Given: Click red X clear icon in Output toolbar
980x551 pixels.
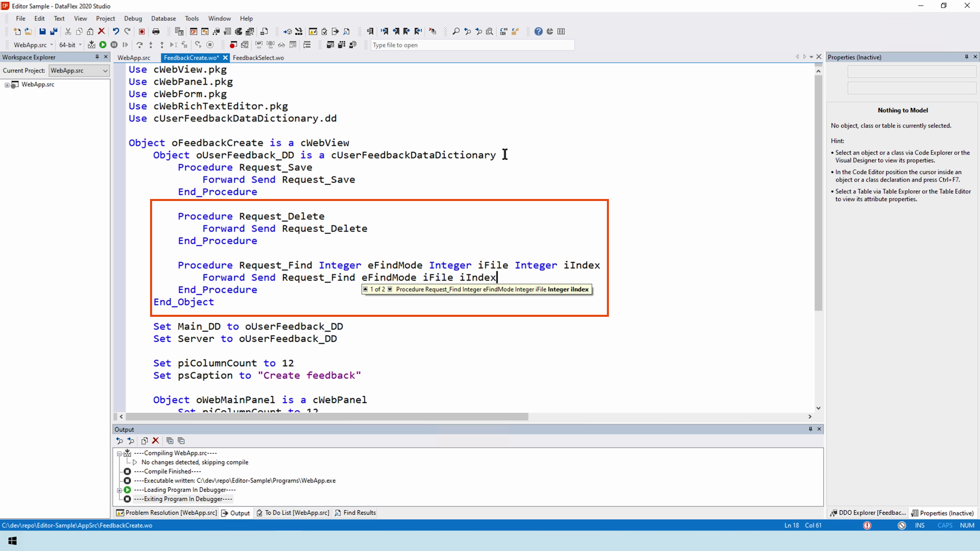Looking at the screenshot, I should click(x=156, y=441).
